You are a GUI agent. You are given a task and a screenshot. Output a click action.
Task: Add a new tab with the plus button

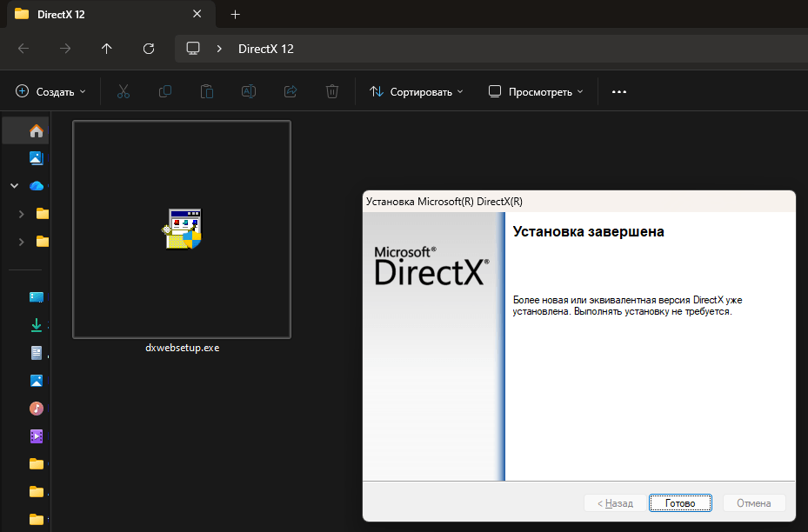pos(235,15)
